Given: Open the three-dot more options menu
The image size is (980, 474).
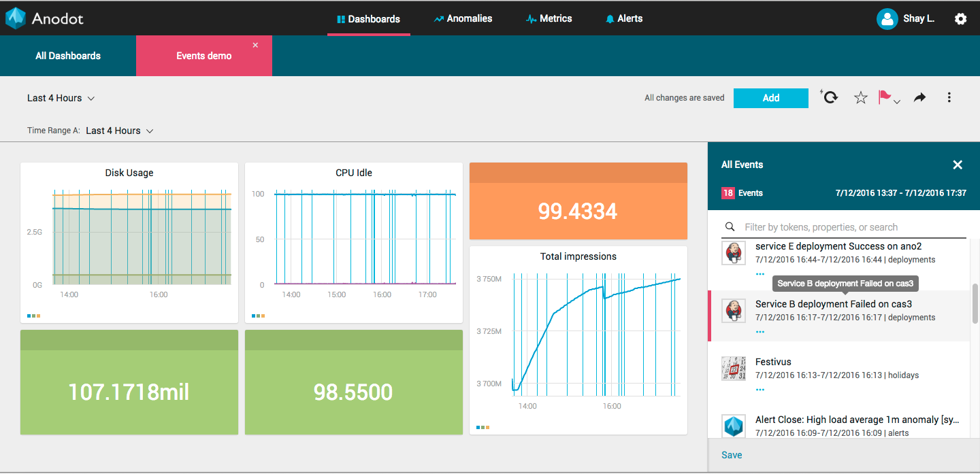Looking at the screenshot, I should pyautogui.click(x=949, y=98).
